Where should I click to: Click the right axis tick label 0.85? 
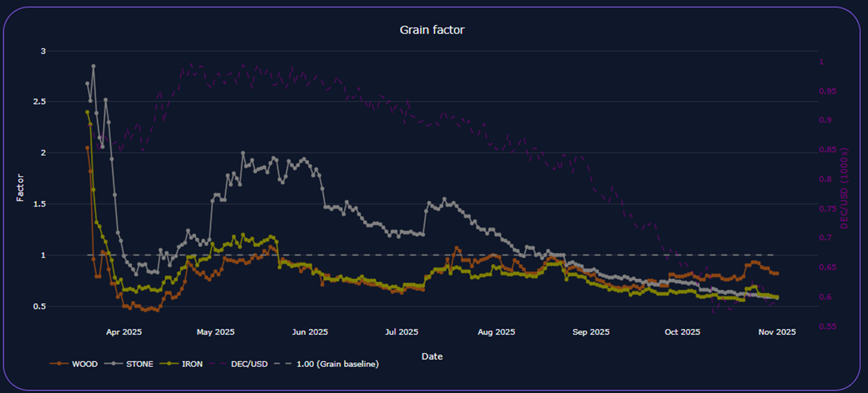(828, 150)
